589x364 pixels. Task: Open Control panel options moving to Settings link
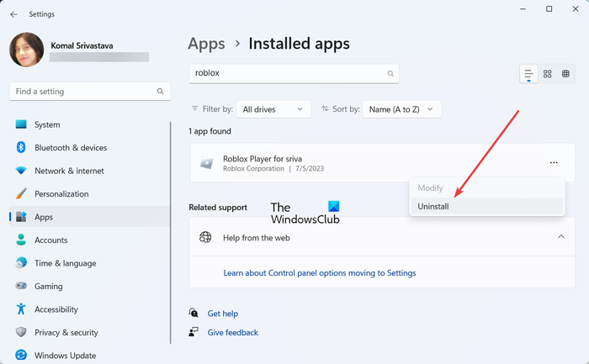pyautogui.click(x=319, y=272)
